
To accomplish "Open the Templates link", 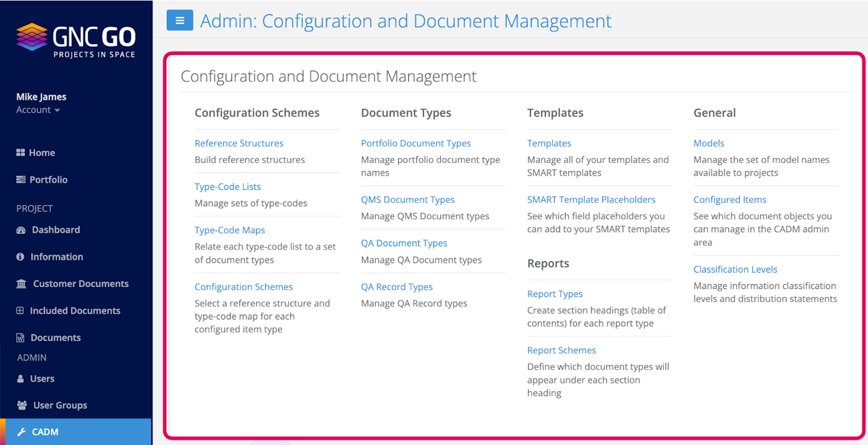I will coord(549,143).
